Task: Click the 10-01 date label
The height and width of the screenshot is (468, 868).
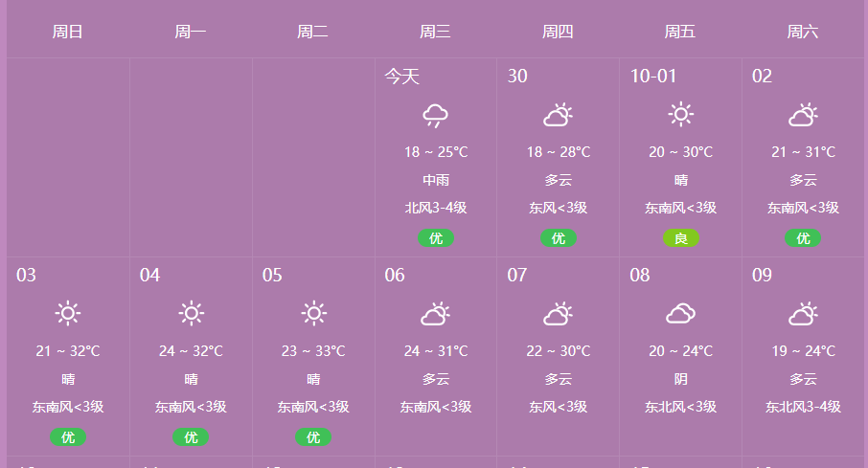Action: pyautogui.click(x=653, y=76)
